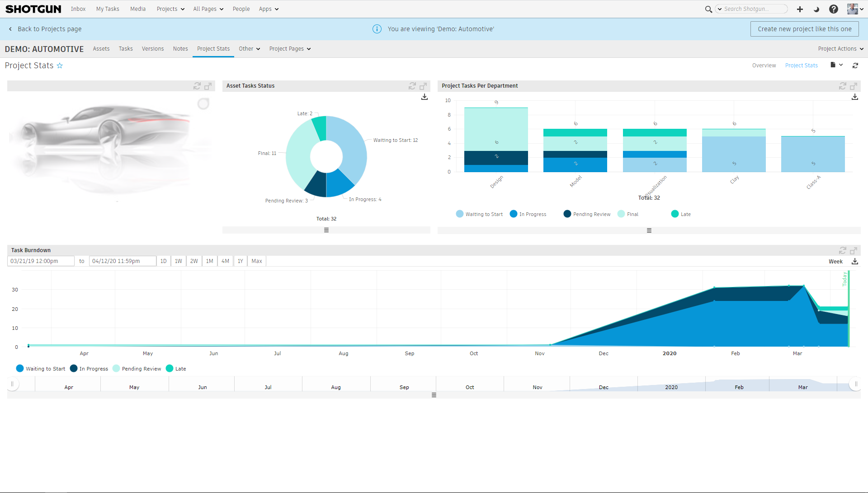Download the Task Burndown chart
The image size is (868, 493).
pyautogui.click(x=855, y=262)
